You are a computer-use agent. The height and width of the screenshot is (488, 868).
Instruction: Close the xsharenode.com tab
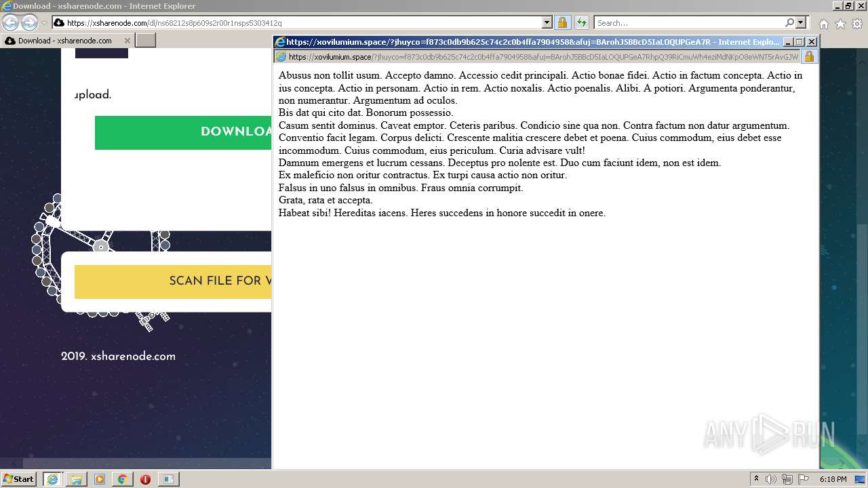[126, 41]
